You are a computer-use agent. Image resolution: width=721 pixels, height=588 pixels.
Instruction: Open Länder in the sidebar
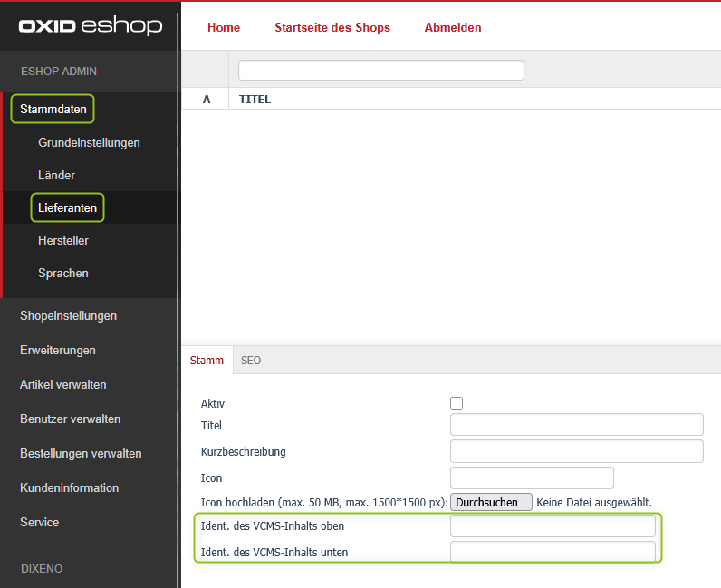(56, 175)
